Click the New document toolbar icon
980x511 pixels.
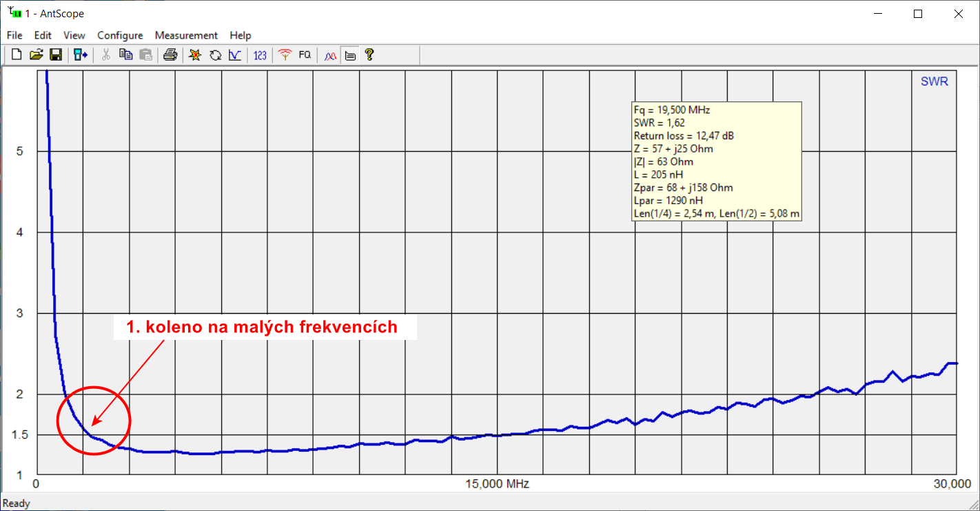coord(17,55)
